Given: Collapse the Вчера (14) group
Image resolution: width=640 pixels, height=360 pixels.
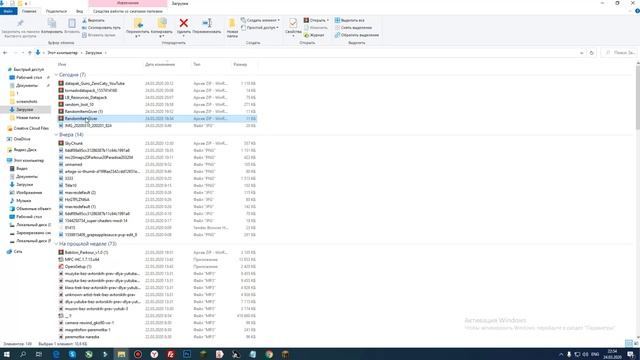Looking at the screenshot, I should pos(56,135).
